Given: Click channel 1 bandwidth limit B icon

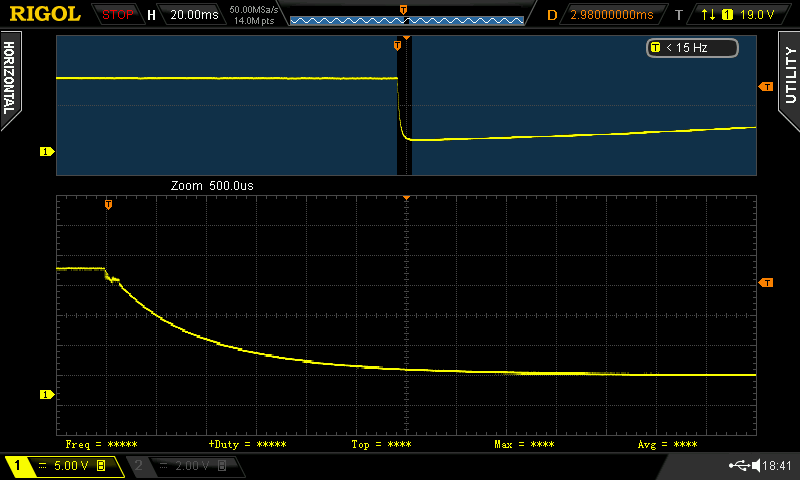Looking at the screenshot, I should click(101, 466).
